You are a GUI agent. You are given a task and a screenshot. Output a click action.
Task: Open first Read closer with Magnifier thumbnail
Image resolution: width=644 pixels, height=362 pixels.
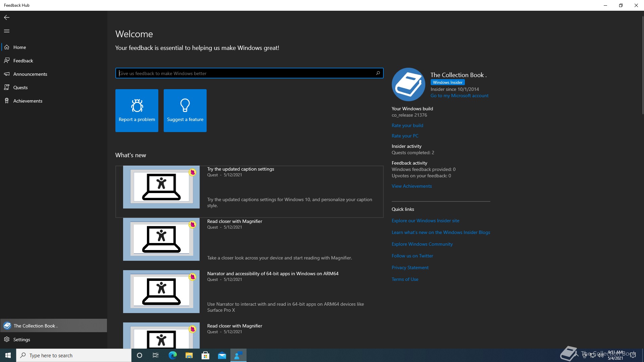[x=161, y=239]
